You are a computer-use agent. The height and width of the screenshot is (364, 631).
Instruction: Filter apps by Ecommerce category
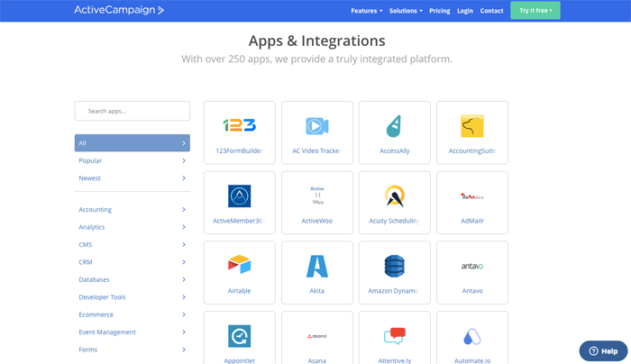tap(132, 314)
